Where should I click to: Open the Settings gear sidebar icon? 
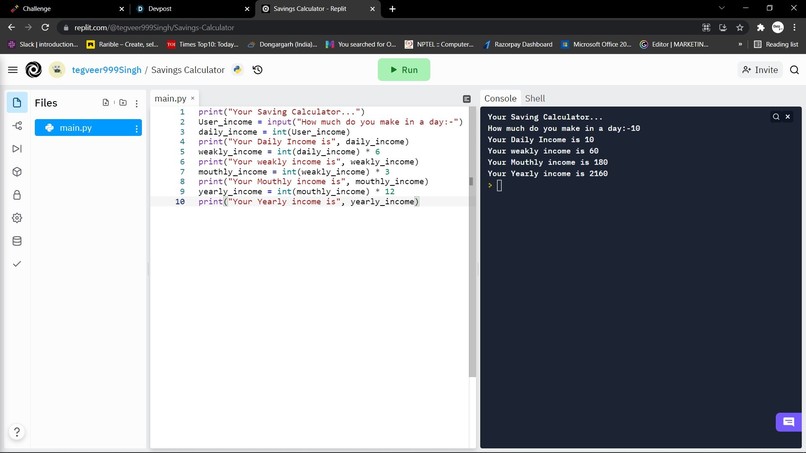click(x=17, y=218)
